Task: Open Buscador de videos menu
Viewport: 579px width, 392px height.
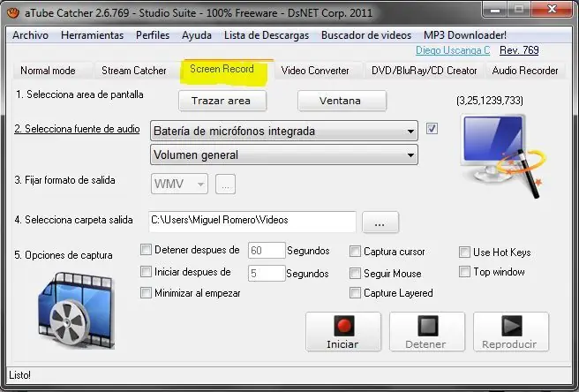Action: coord(366,35)
